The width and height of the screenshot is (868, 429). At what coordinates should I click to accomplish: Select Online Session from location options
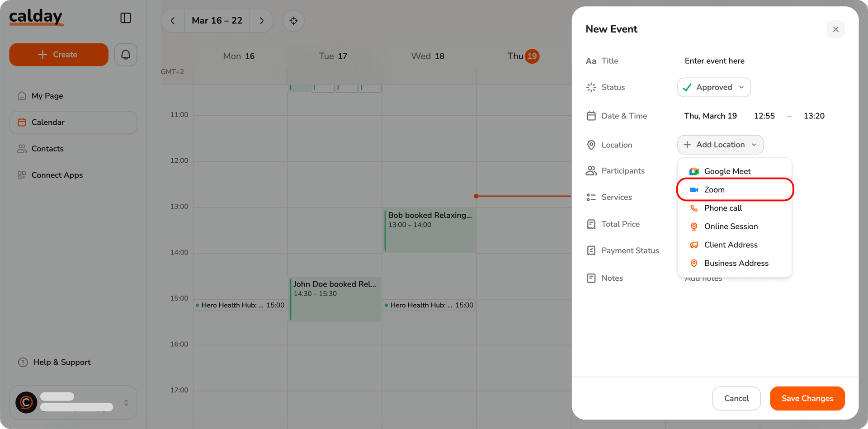(731, 226)
